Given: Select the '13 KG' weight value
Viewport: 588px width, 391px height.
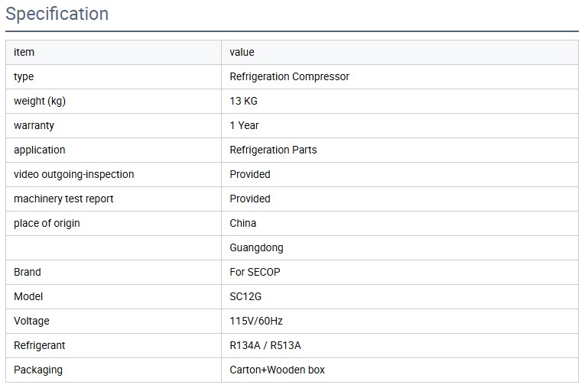Looking at the screenshot, I should [243, 101].
